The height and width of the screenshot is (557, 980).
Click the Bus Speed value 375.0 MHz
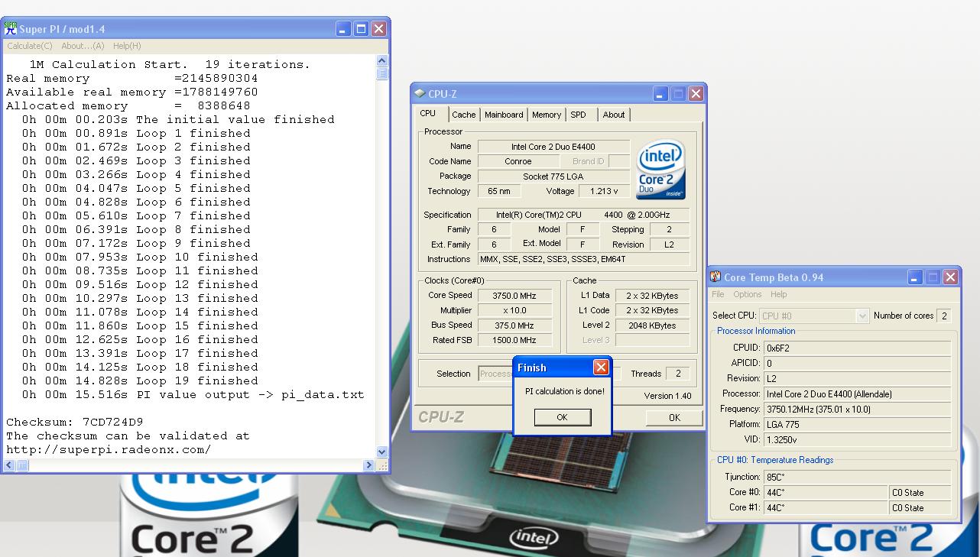(x=514, y=325)
